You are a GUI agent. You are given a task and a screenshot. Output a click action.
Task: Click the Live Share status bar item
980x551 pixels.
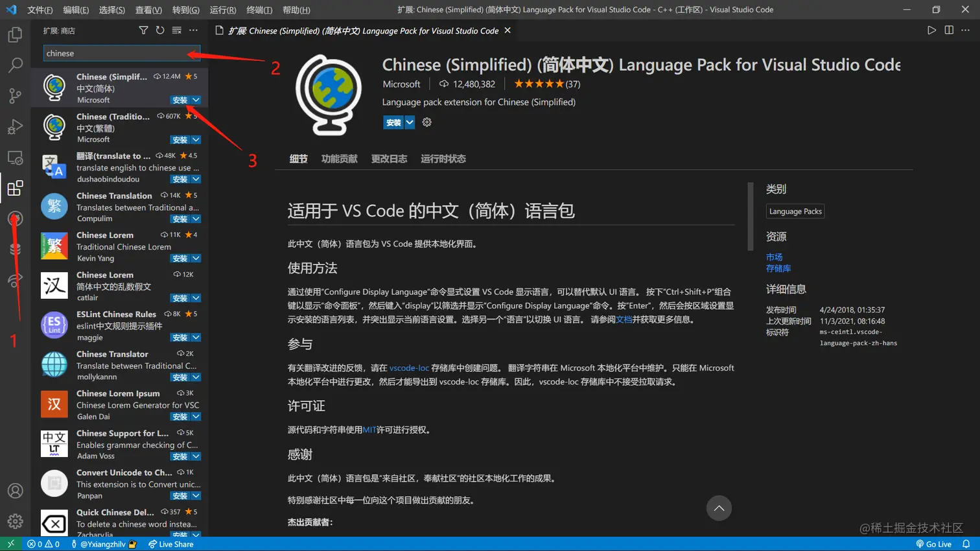click(x=170, y=544)
